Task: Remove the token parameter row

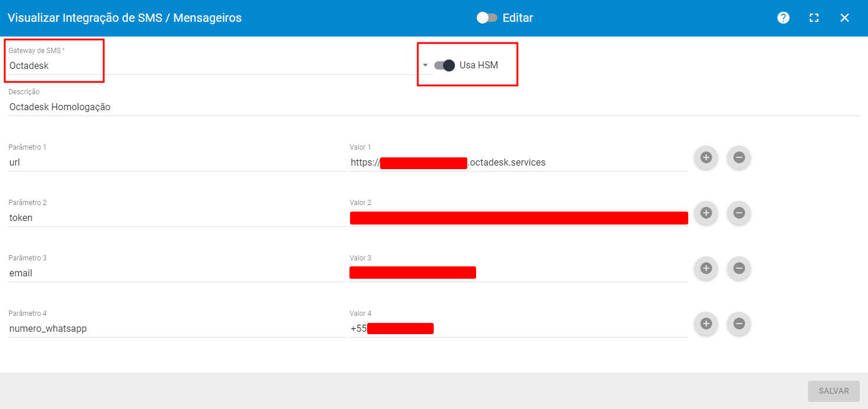Action: pyautogui.click(x=739, y=213)
